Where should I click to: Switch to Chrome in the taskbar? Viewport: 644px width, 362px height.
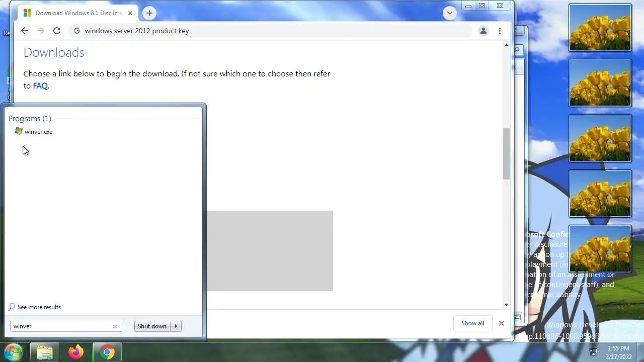(107, 352)
